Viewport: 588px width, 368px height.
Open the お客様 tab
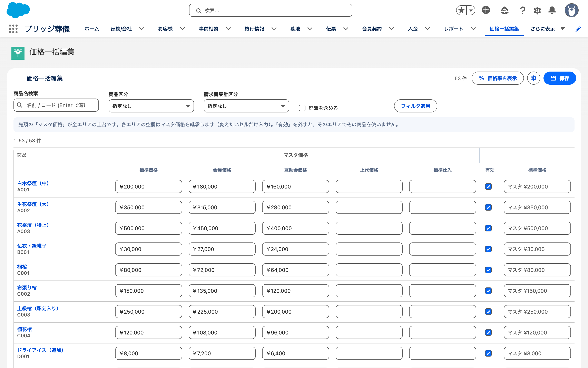pos(165,29)
